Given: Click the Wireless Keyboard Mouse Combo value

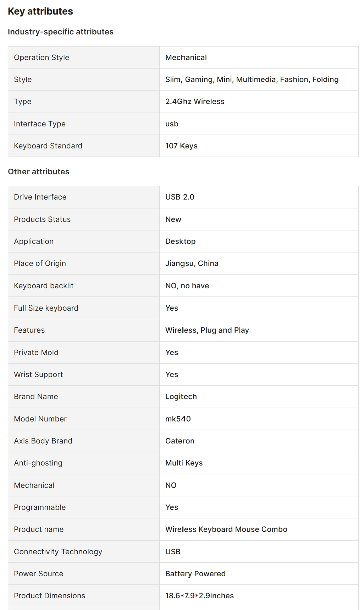Looking at the screenshot, I should pyautogui.click(x=226, y=529).
